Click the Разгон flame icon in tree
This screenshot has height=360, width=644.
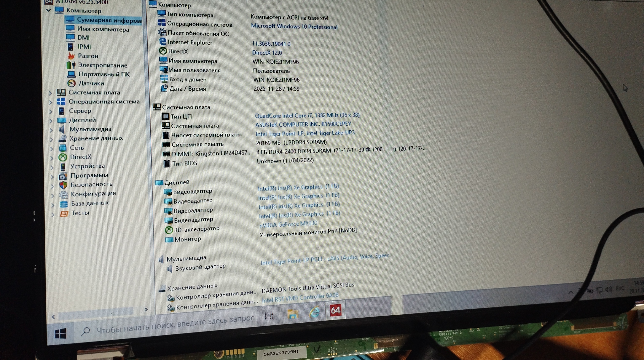point(71,56)
